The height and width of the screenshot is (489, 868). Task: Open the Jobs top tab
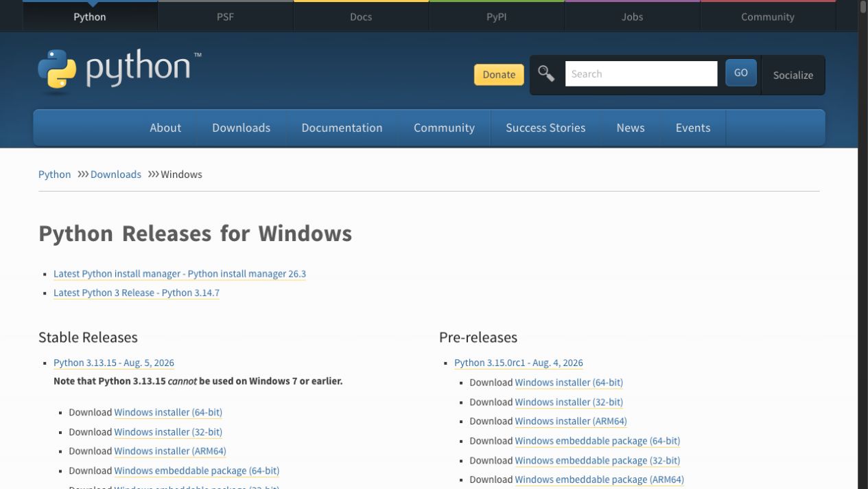coord(632,16)
